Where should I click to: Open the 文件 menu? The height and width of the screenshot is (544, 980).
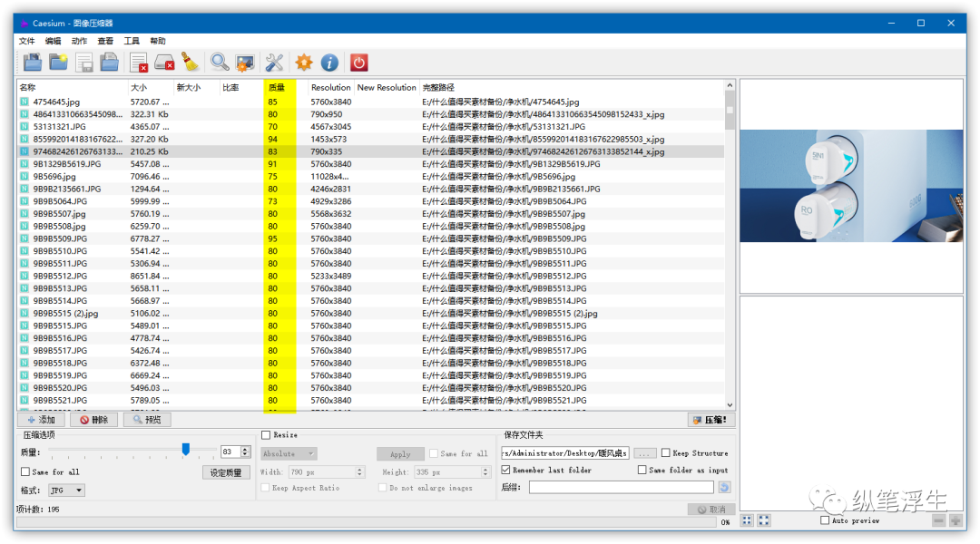point(27,41)
